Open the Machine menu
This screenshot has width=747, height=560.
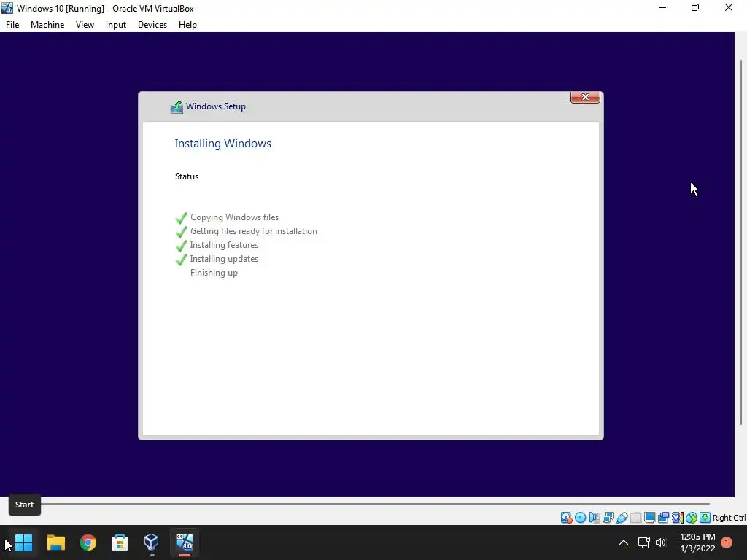[47, 25]
